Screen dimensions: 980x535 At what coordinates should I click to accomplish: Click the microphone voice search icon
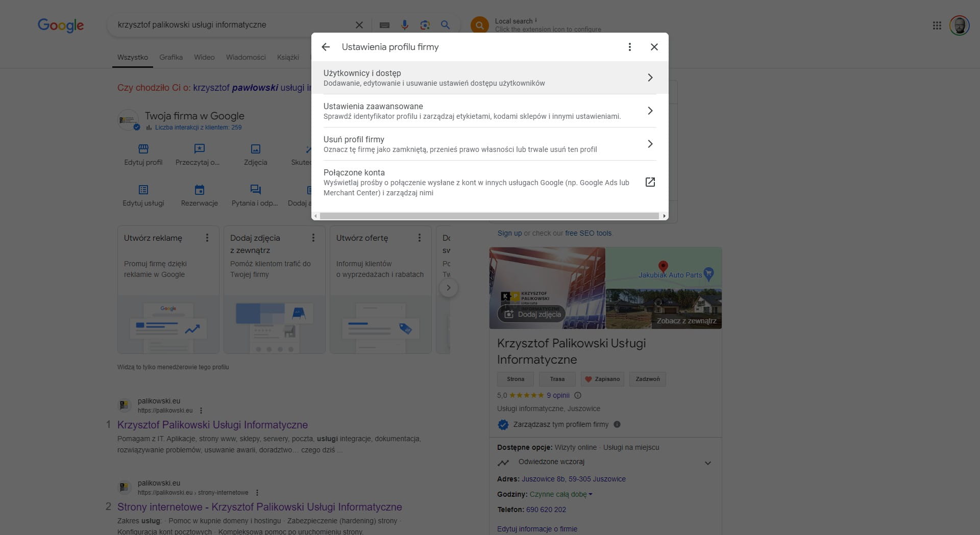404,25
